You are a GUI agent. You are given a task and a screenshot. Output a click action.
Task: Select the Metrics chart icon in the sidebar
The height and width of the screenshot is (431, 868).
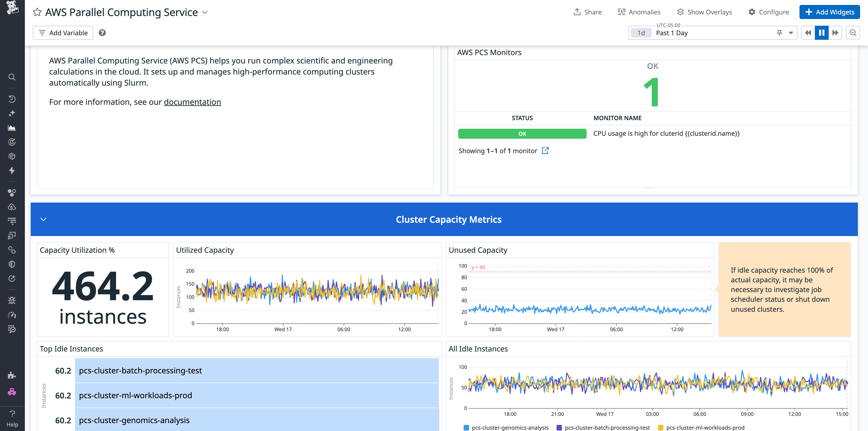coord(12,128)
